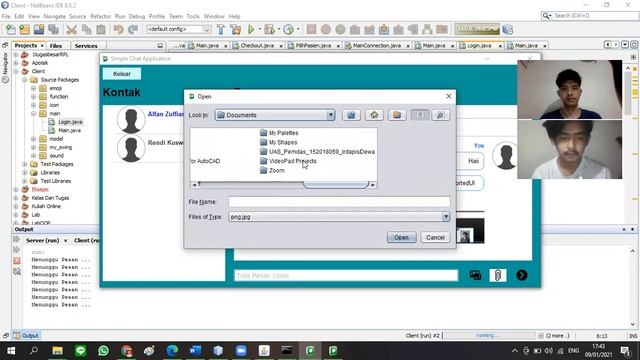Open the Navigate menu

click(54, 16)
